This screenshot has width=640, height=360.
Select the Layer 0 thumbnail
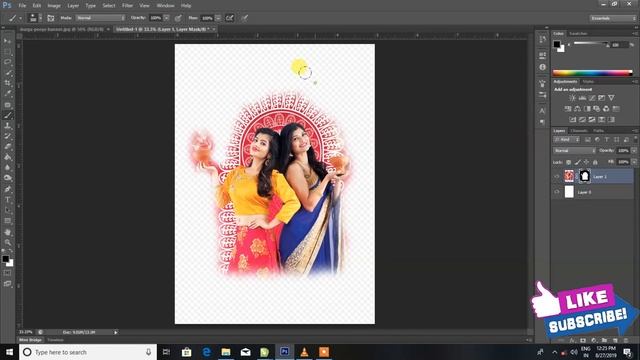pyautogui.click(x=569, y=192)
